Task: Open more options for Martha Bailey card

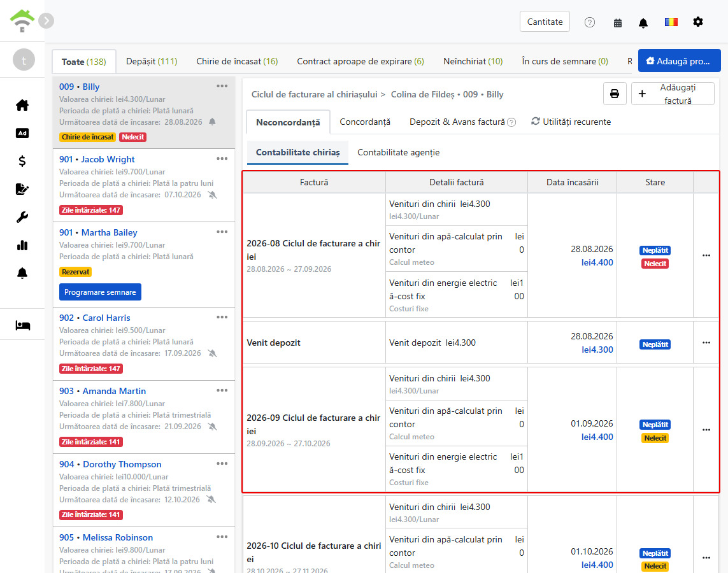Action: 222,232
